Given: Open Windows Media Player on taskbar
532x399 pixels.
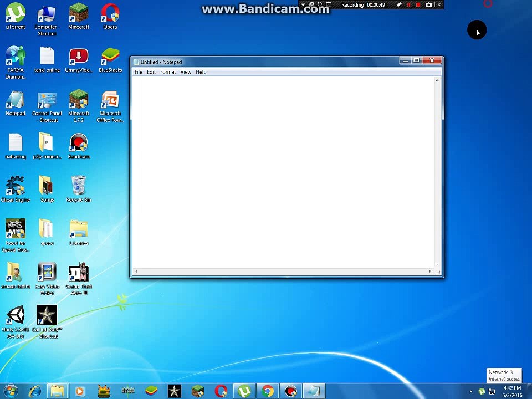Looking at the screenshot, I should point(80,391).
